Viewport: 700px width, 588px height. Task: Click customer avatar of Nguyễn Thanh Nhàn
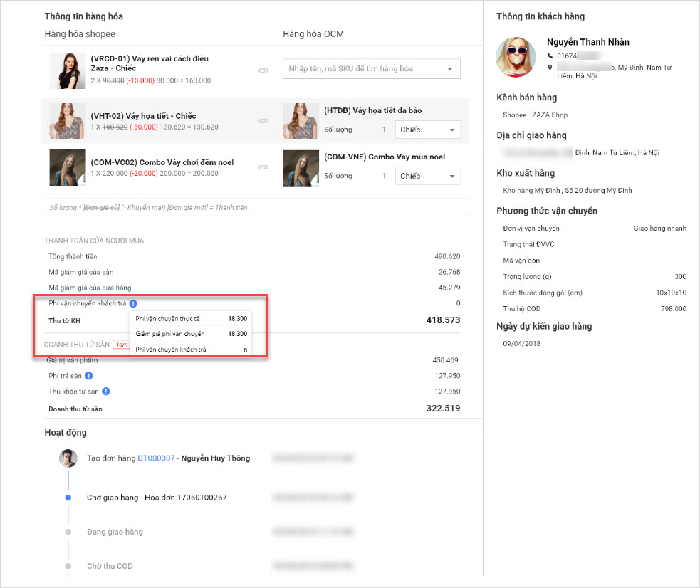coord(516,57)
